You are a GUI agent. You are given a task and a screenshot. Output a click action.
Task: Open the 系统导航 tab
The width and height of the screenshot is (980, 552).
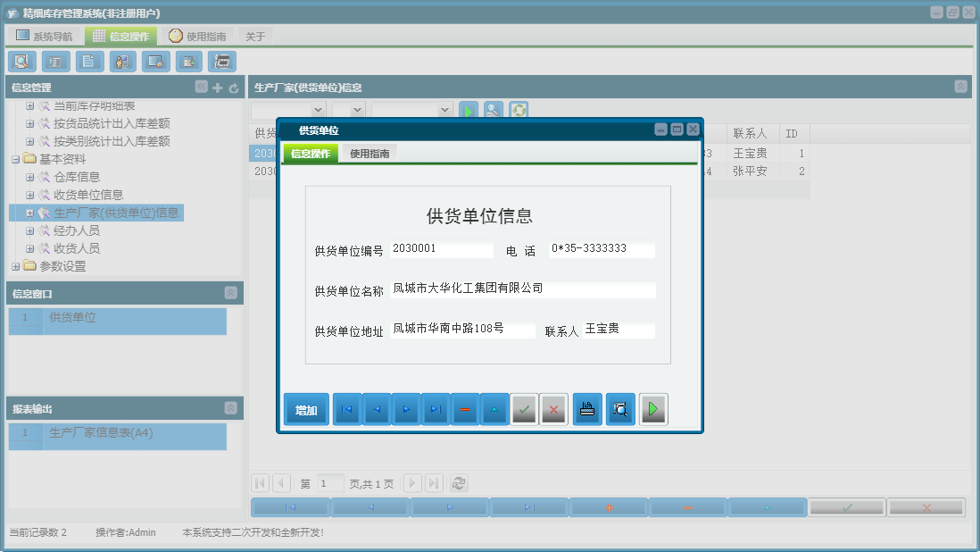[44, 37]
